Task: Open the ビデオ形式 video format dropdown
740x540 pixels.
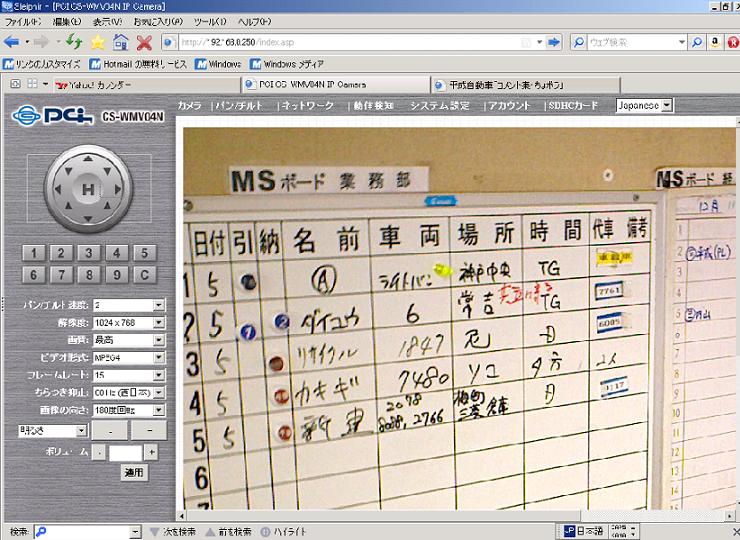Action: [x=158, y=357]
